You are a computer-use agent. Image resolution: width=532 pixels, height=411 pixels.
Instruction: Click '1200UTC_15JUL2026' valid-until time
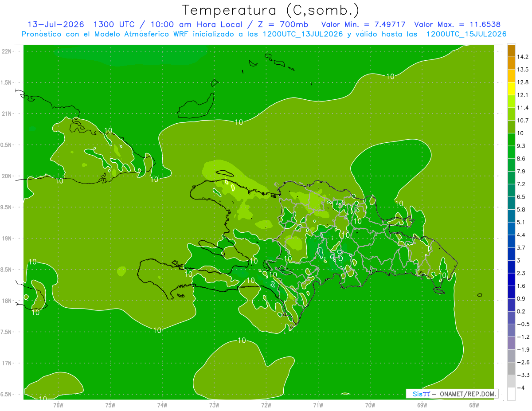coord(466,34)
